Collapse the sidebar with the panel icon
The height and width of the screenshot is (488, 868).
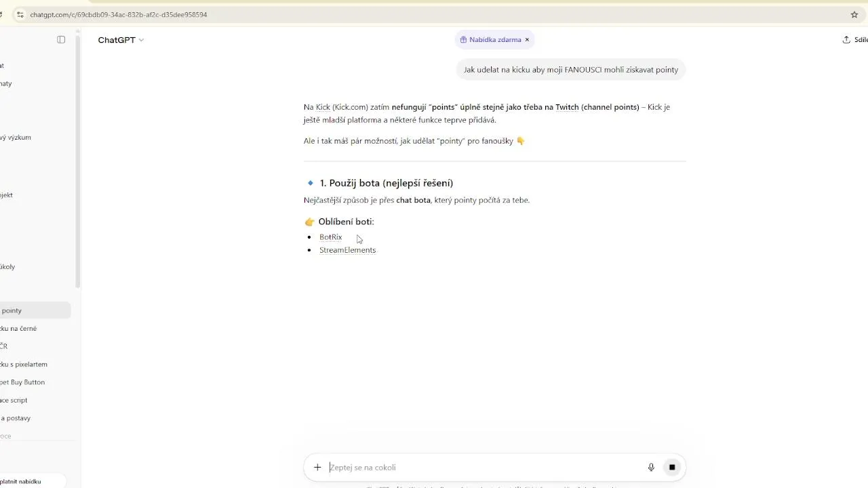61,40
